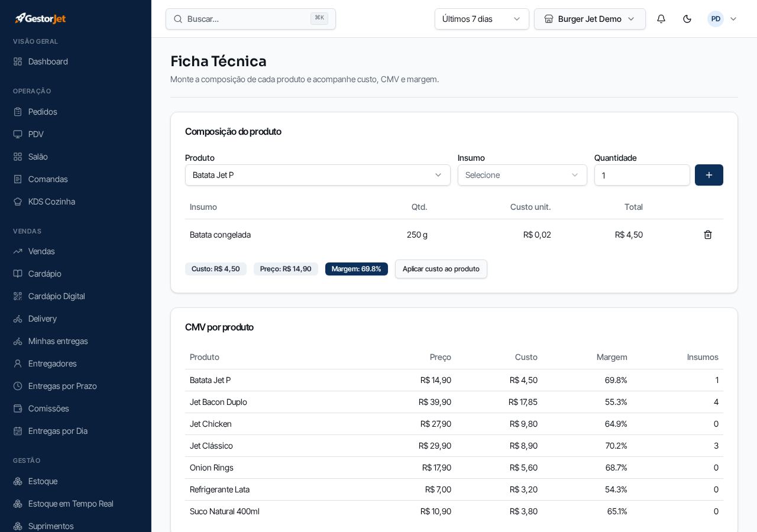Click the Custo: R$ 4,50 badge
Screen dimensions: 757x532
(216, 269)
